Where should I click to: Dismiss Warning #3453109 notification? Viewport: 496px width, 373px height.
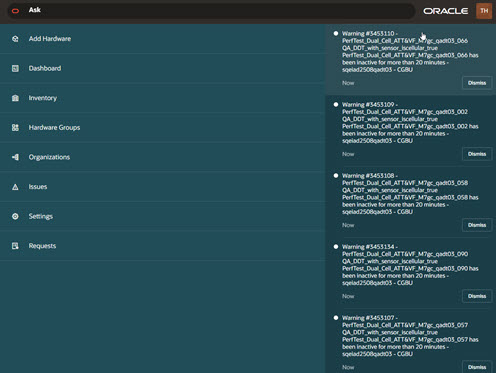tap(477, 154)
